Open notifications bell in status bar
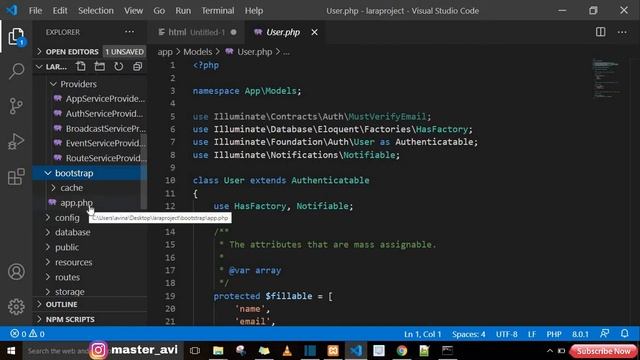 coord(624,333)
